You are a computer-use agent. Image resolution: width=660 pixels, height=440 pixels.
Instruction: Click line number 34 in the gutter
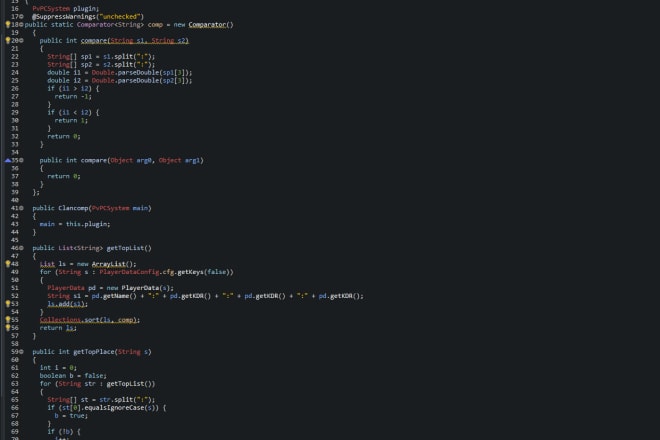(15, 152)
